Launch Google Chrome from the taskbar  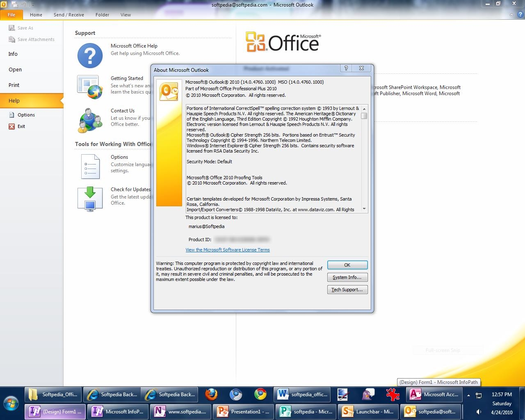point(260,395)
